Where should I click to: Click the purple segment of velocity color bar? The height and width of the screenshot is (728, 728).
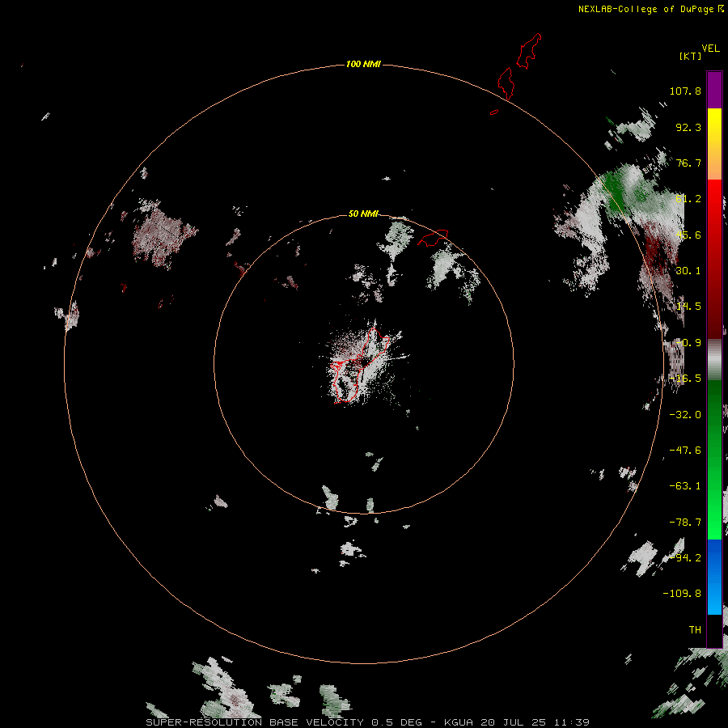pyautogui.click(x=714, y=90)
